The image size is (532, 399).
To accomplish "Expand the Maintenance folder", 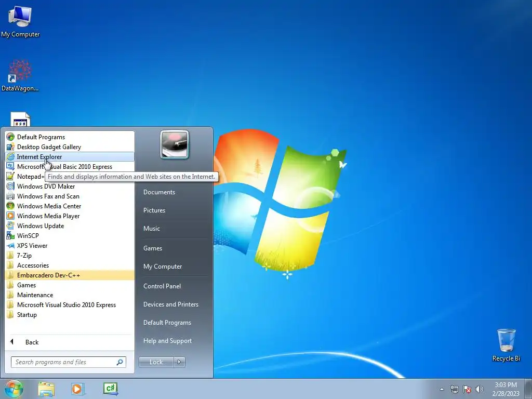I will pos(70,295).
